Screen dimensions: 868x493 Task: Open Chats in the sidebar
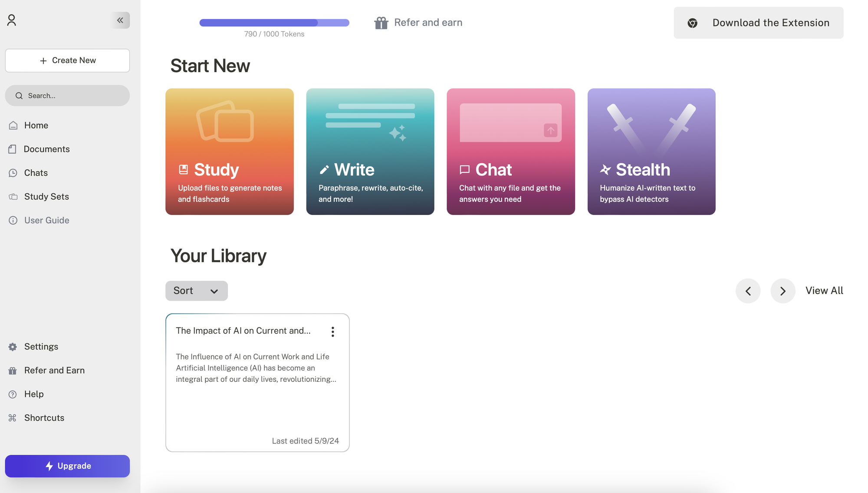click(36, 173)
